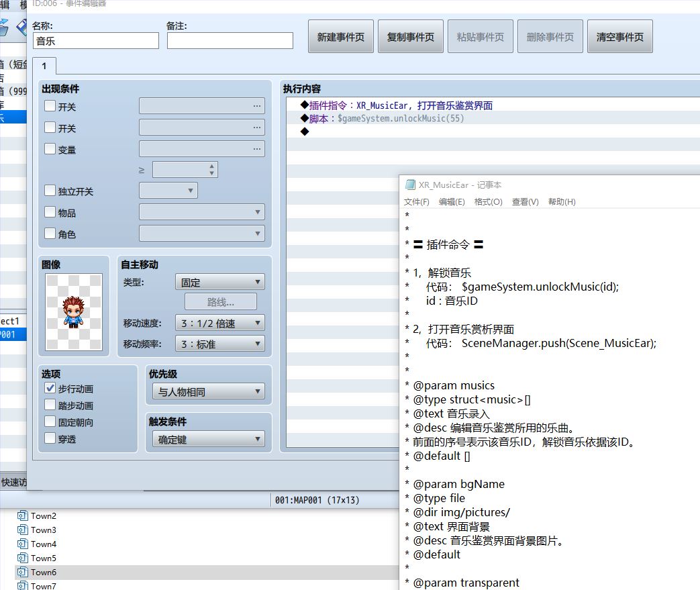
Task: Open the 独立开关 dropdown
Action: pyautogui.click(x=168, y=191)
